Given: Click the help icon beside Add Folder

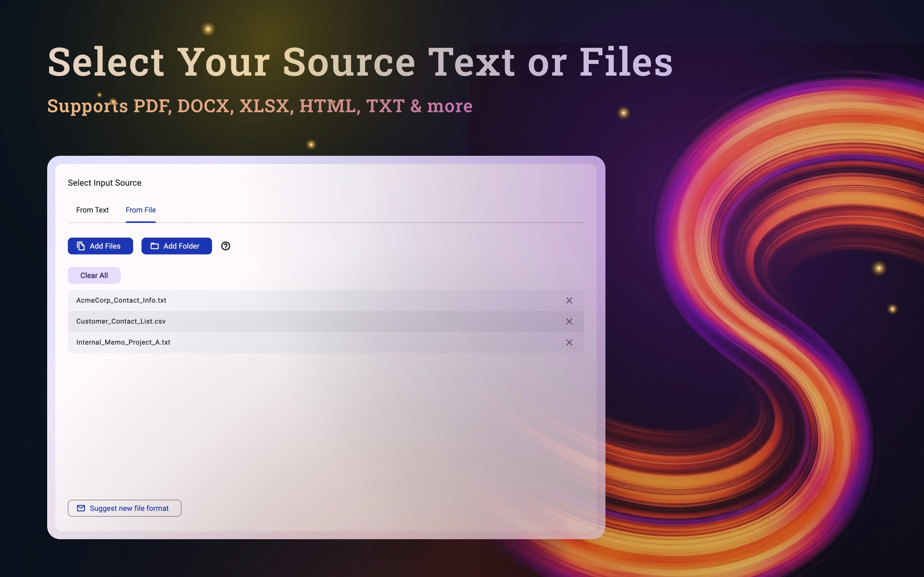Looking at the screenshot, I should tap(225, 246).
